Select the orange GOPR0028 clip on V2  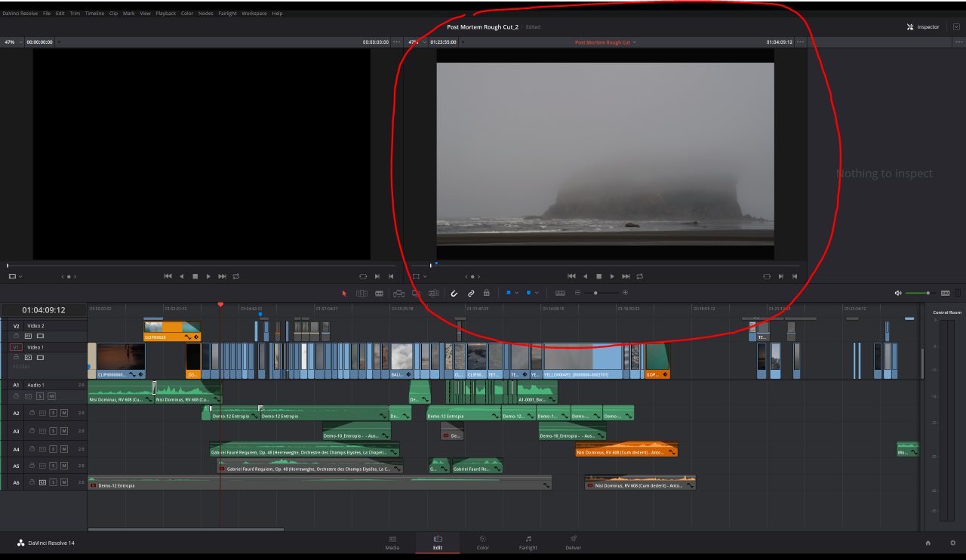[173, 331]
